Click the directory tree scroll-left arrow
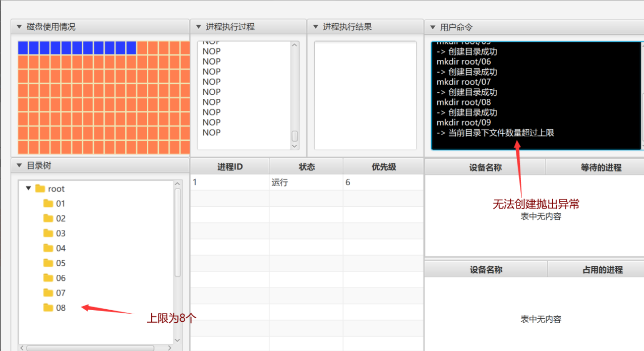This screenshot has width=644, height=351. pos(22,348)
